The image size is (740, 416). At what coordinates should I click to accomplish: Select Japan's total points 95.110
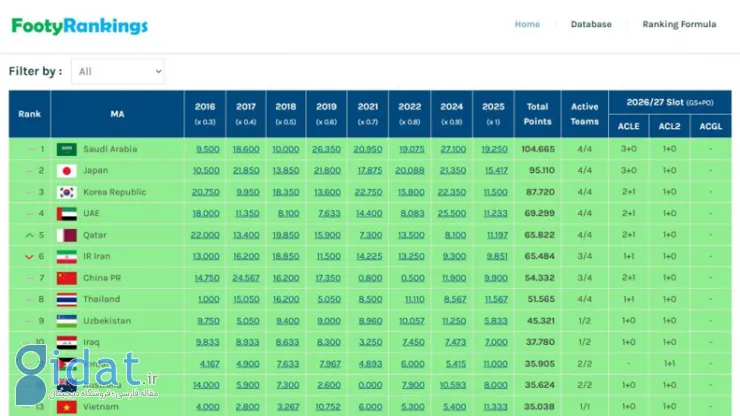click(541, 170)
